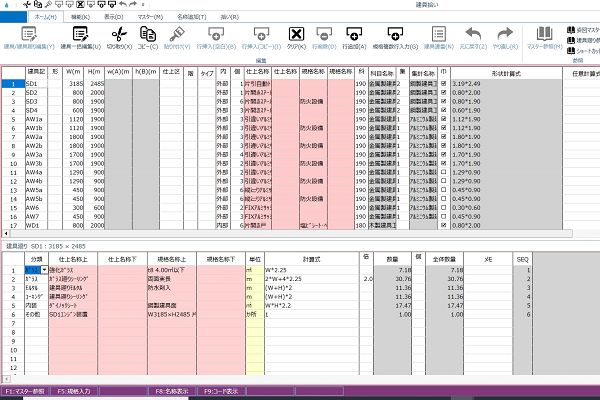This screenshot has width=600, height=400.
Task: Select the 建具記号 cell WD1
Action: (x=36, y=225)
